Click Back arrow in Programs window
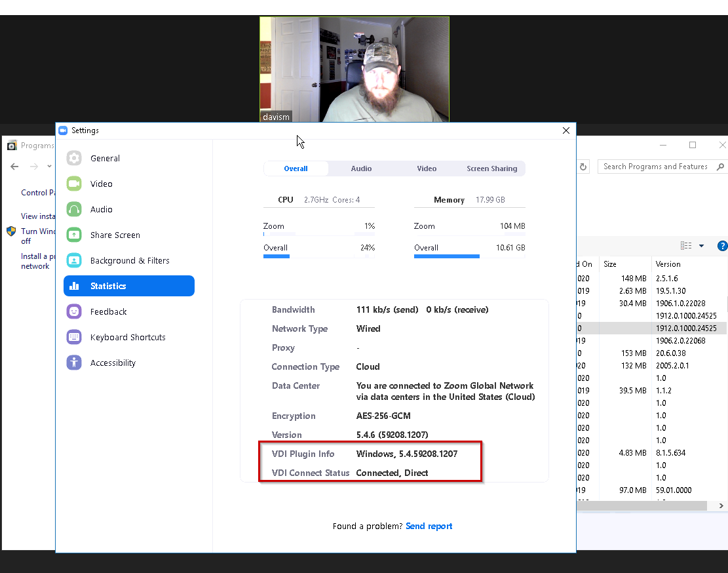This screenshot has width=728, height=573. [14, 167]
